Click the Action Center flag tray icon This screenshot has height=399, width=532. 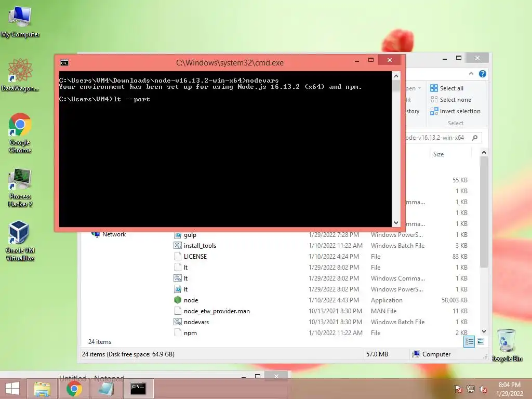(x=458, y=389)
